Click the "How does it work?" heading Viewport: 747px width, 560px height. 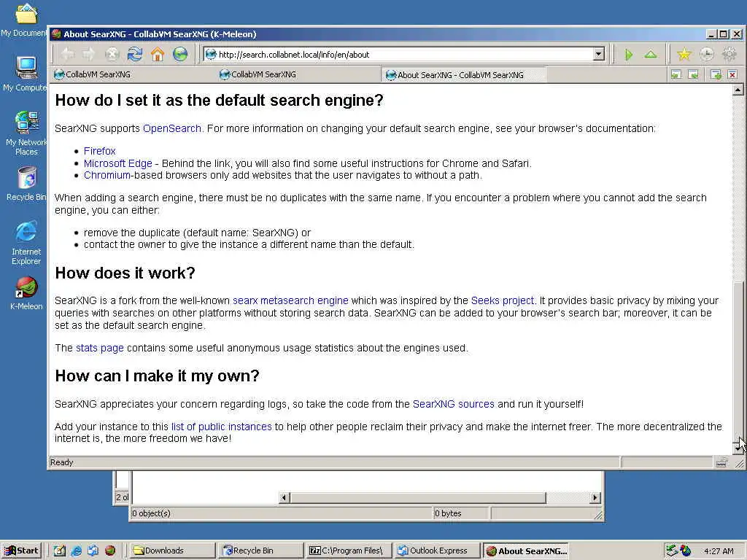125,273
